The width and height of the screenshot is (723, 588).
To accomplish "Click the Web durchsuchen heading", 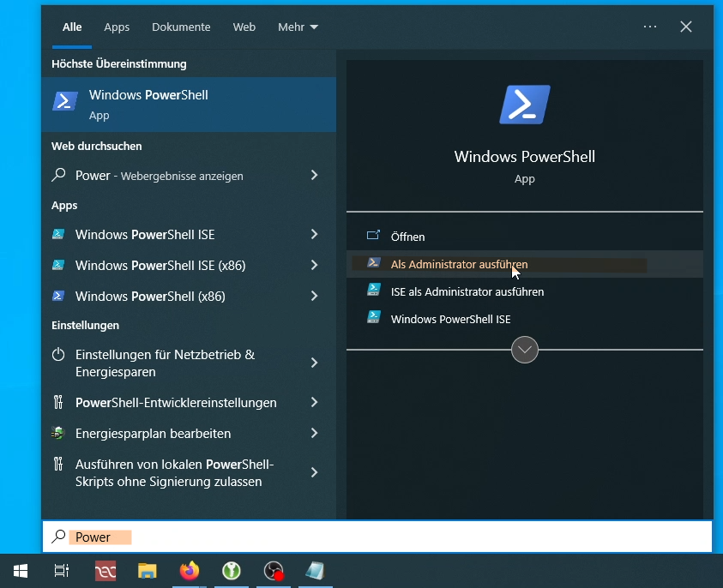I will point(97,146).
